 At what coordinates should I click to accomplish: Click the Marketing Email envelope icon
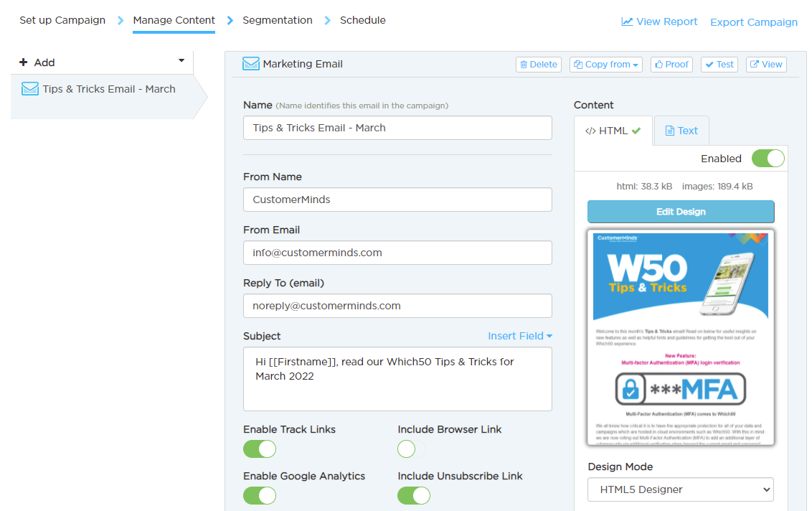[x=251, y=64]
